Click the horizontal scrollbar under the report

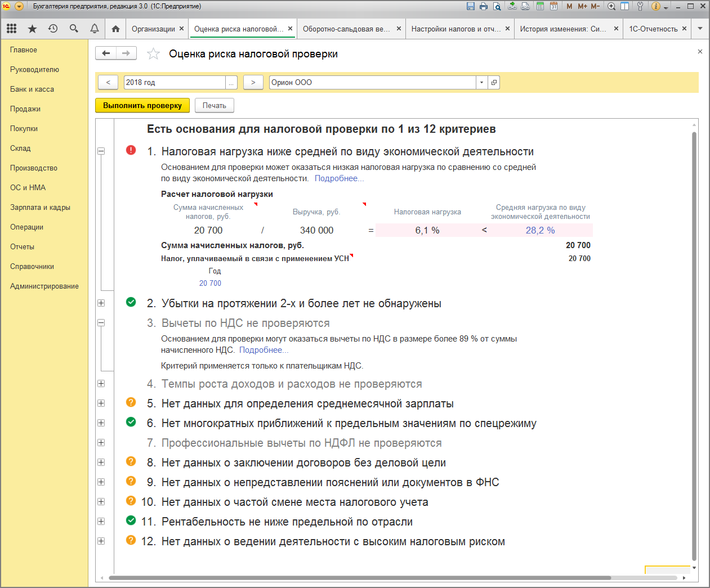click(360, 578)
